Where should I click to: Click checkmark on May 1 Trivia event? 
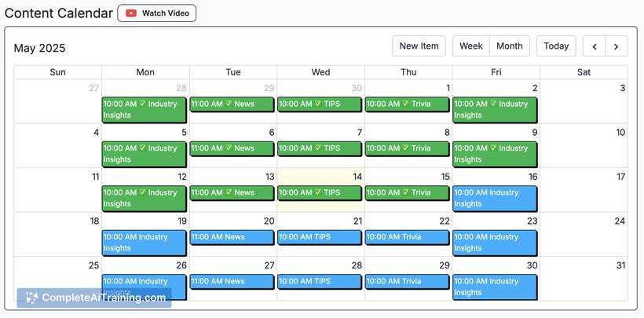pos(406,103)
